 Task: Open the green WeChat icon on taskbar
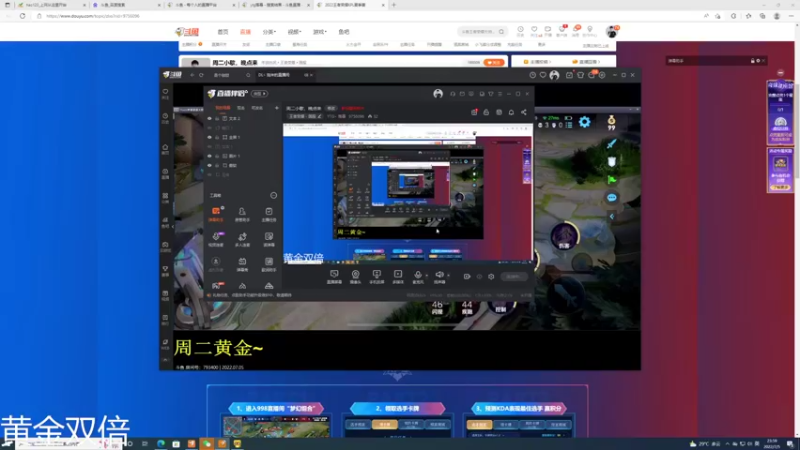(x=207, y=444)
